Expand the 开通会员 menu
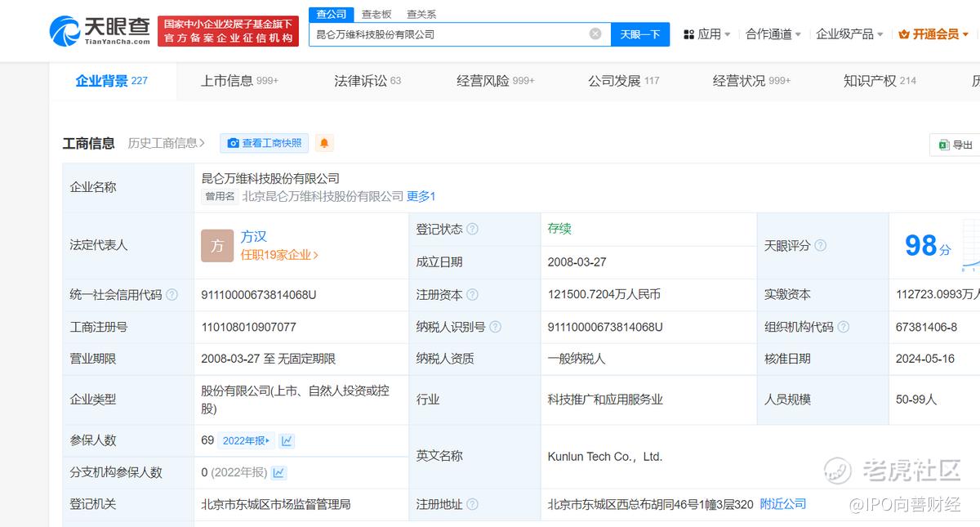This screenshot has height=527, width=980. coord(933,33)
